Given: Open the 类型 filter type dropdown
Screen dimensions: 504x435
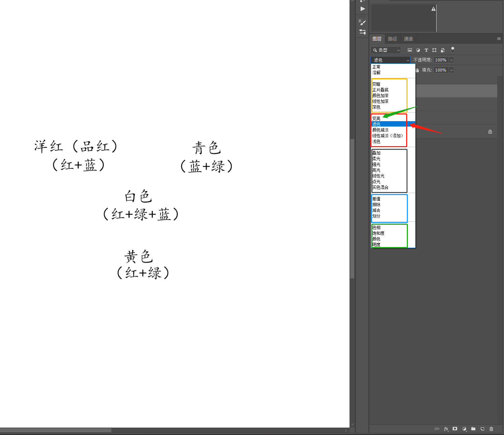Looking at the screenshot, I should (x=386, y=50).
